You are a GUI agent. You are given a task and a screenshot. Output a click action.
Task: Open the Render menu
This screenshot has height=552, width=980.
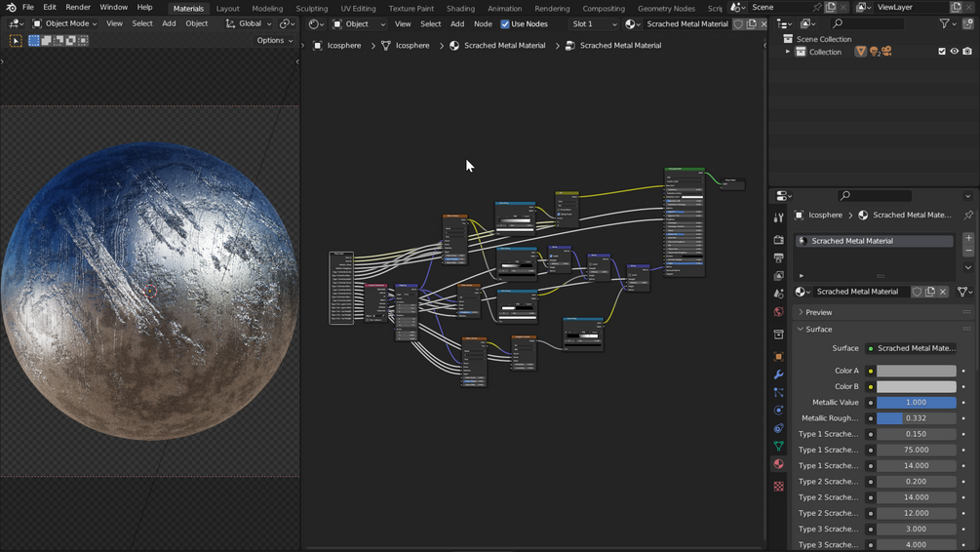point(78,7)
